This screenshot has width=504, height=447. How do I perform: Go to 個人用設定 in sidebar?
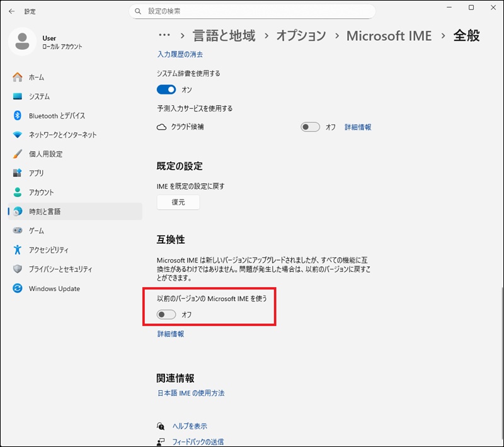(45, 154)
